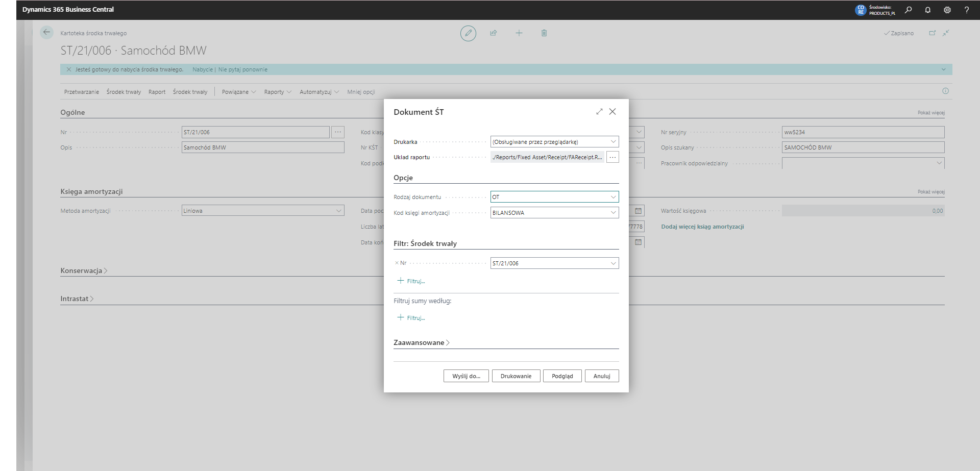Open Drukarka dropdown
This screenshot has height=471, width=980.
point(613,142)
